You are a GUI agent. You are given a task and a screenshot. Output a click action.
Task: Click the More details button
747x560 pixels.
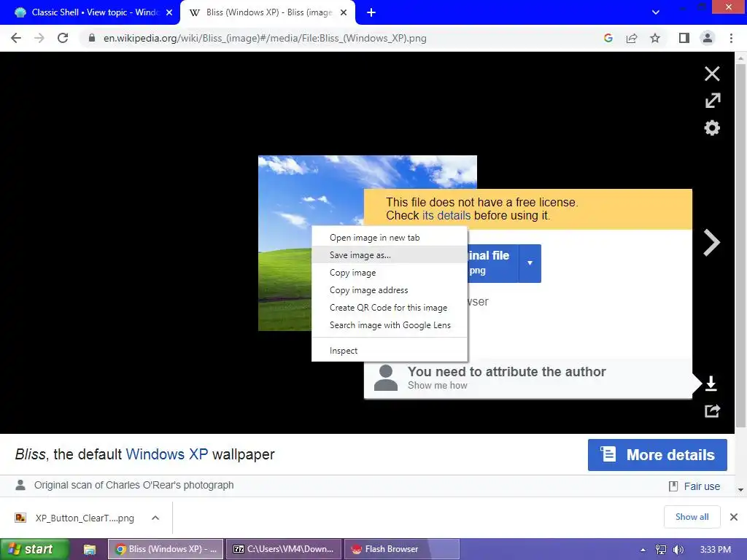click(x=657, y=455)
